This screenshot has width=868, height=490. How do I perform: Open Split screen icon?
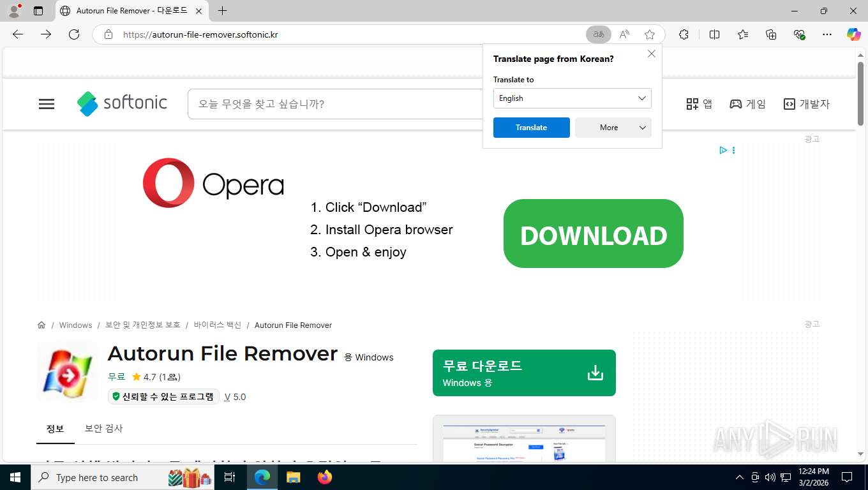pos(714,34)
